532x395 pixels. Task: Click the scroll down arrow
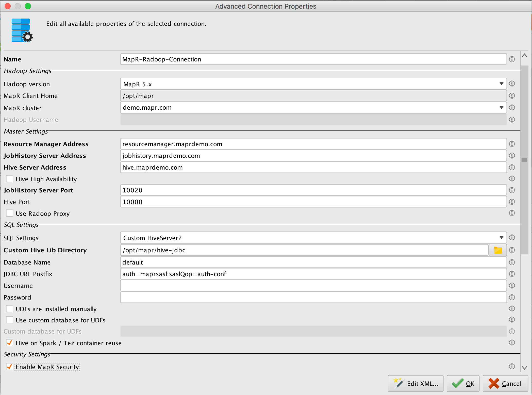pyautogui.click(x=525, y=368)
